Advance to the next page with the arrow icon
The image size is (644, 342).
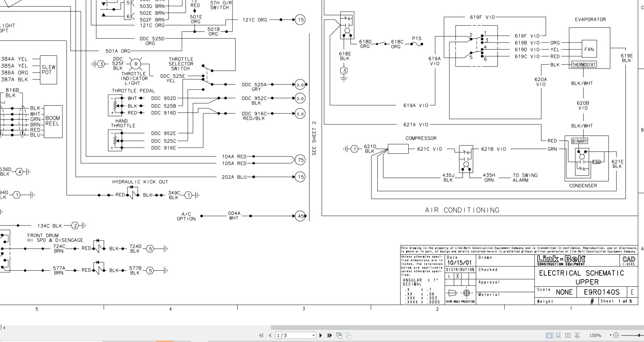point(321,335)
